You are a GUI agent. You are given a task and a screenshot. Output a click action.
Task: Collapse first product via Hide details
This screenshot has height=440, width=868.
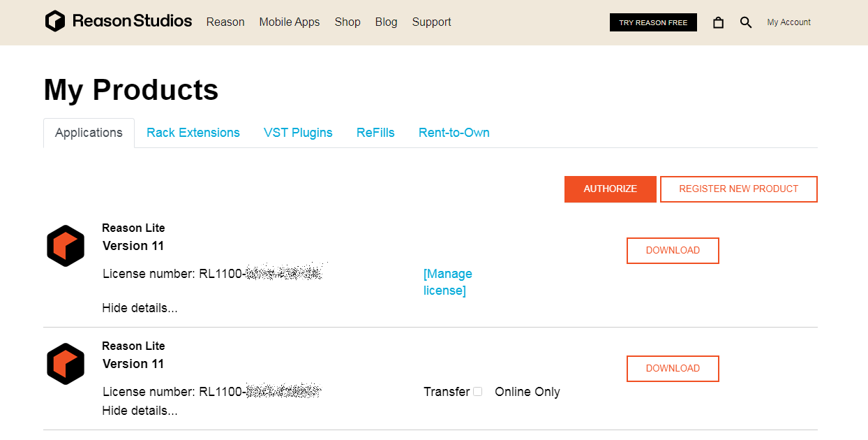coord(140,308)
